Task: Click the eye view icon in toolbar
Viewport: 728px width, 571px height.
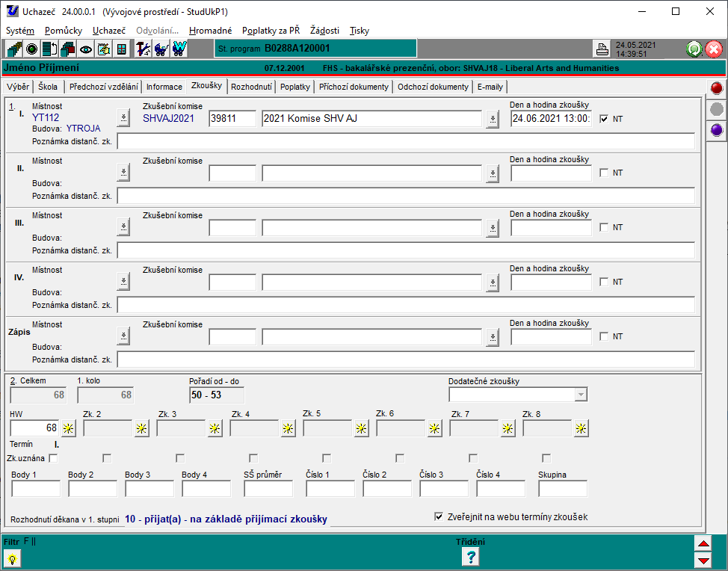Action: 86,49
